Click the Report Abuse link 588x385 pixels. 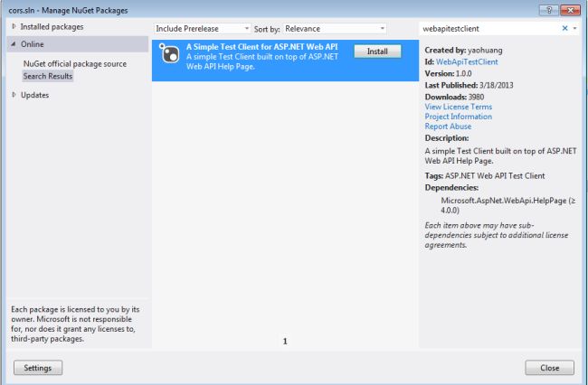coord(448,127)
